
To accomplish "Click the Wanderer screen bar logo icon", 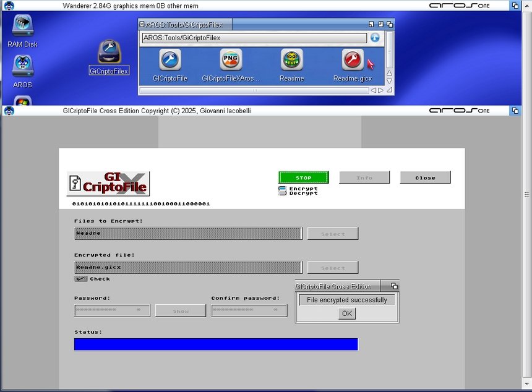I will point(9,6).
